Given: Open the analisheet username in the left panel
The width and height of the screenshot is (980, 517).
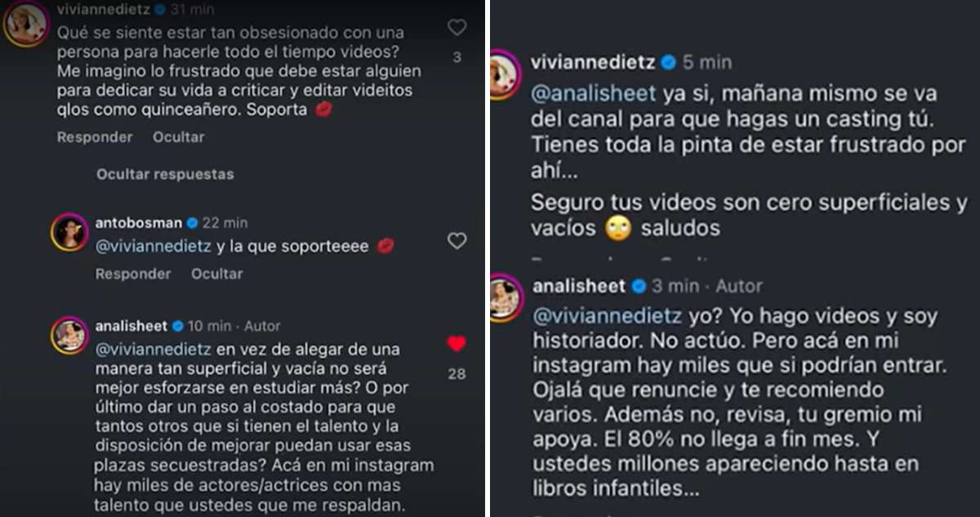Looking at the screenshot, I should [131, 326].
